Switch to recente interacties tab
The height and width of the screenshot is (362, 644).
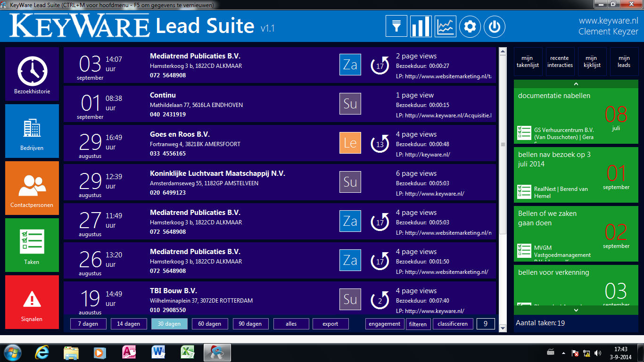tap(560, 62)
